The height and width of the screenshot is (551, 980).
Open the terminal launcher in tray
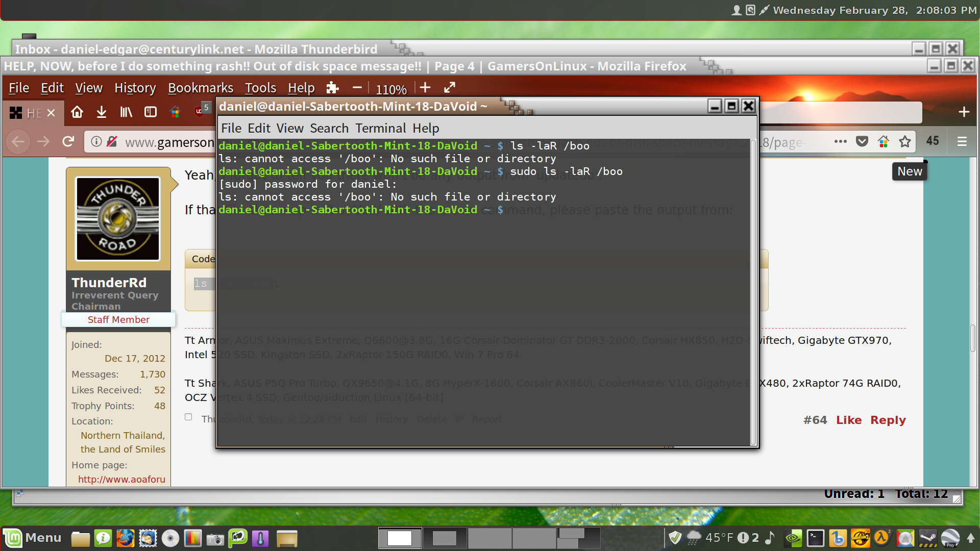[816, 538]
